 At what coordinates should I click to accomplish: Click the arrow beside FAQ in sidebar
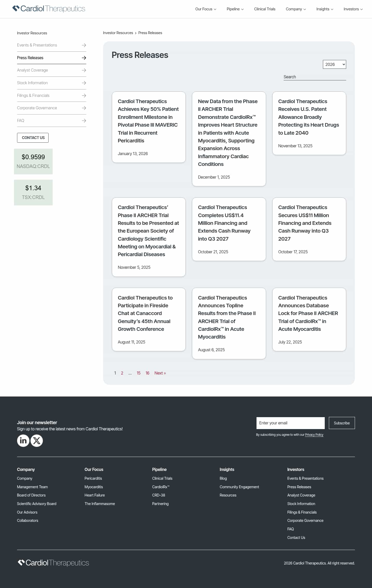click(84, 121)
